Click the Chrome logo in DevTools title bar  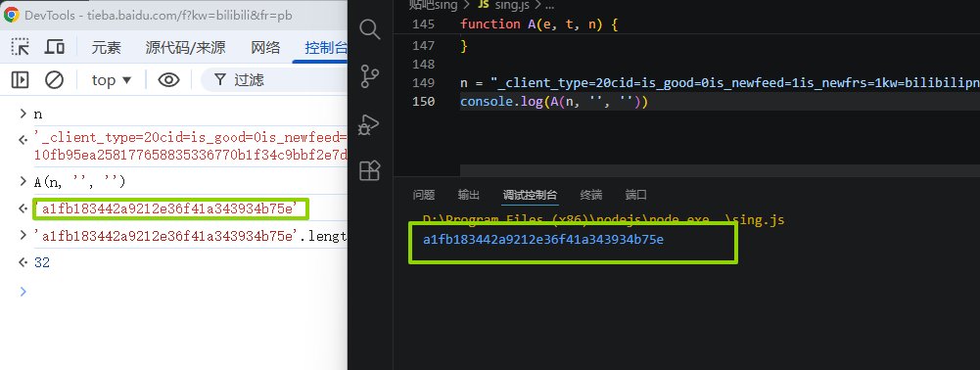[11, 15]
